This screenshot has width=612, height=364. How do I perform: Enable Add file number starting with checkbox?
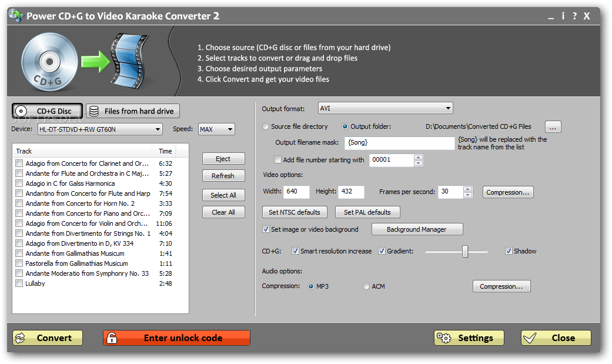(x=278, y=160)
